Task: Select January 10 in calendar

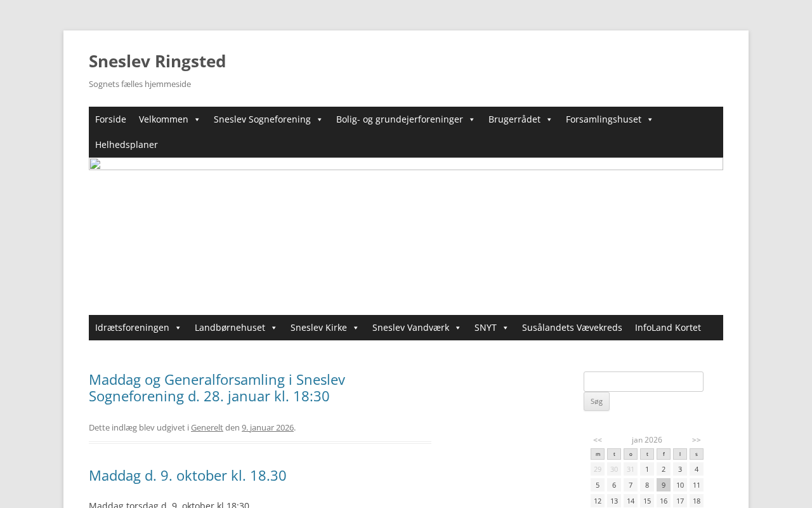Action: click(x=680, y=485)
